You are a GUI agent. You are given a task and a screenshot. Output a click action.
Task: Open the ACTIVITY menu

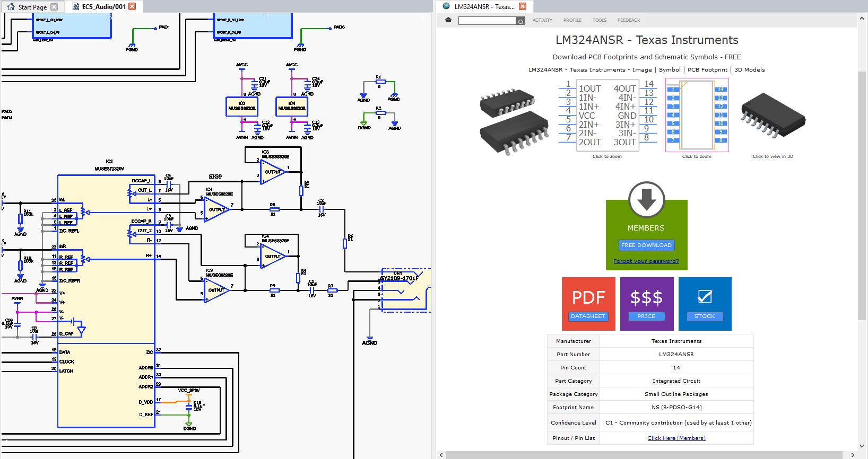coord(542,20)
